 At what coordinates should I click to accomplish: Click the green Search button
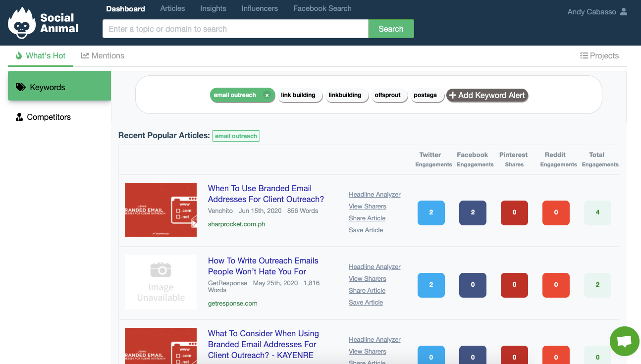(x=391, y=29)
